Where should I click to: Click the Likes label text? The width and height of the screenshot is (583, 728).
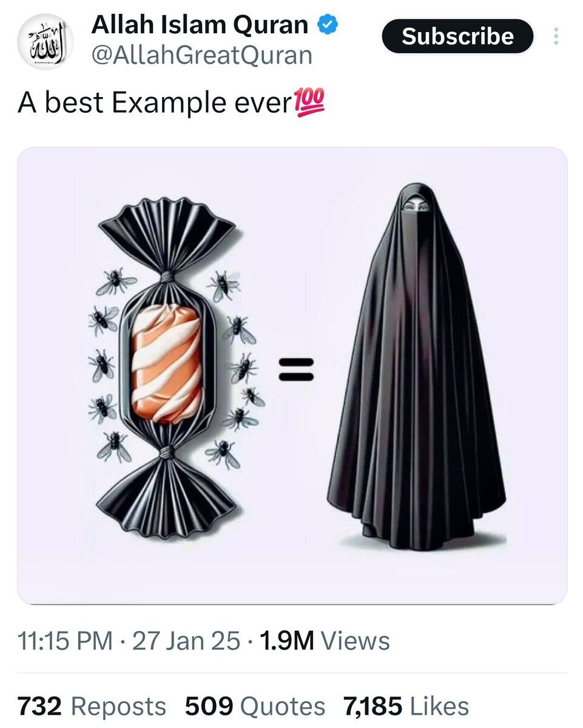click(440, 707)
